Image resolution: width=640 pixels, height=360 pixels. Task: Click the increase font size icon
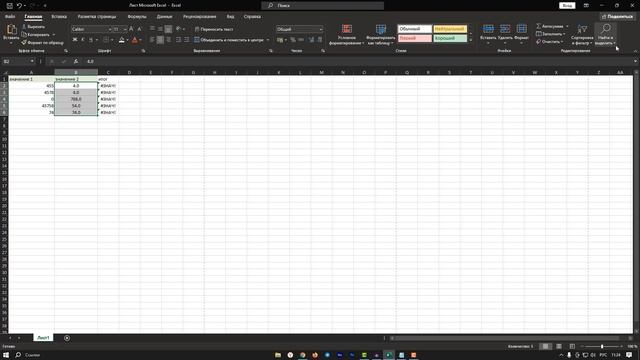[131, 29]
